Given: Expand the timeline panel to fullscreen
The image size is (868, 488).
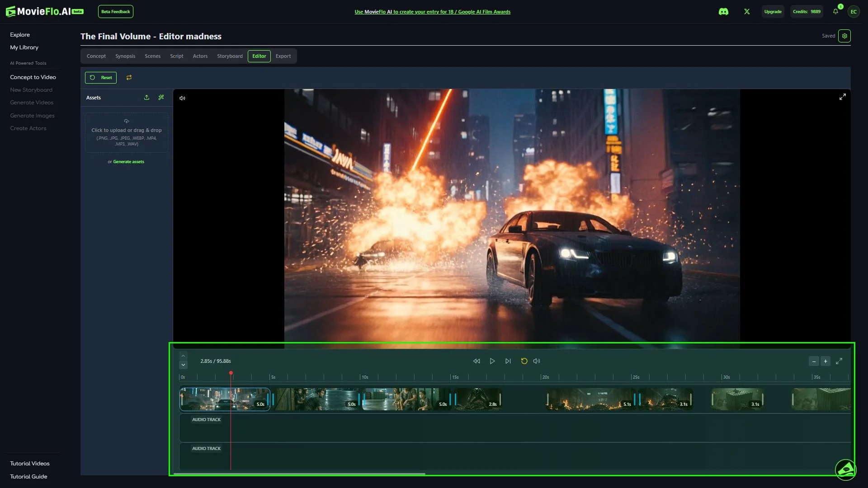Looking at the screenshot, I should (x=839, y=361).
